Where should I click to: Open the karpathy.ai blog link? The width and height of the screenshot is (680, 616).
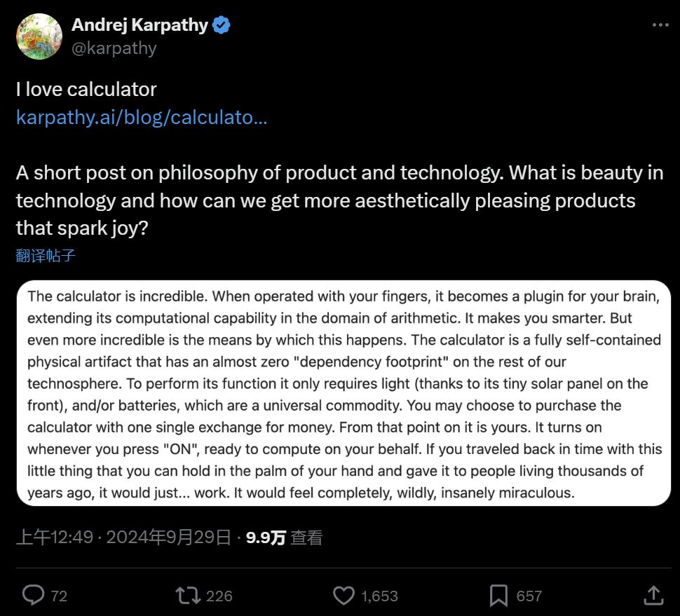(x=142, y=117)
